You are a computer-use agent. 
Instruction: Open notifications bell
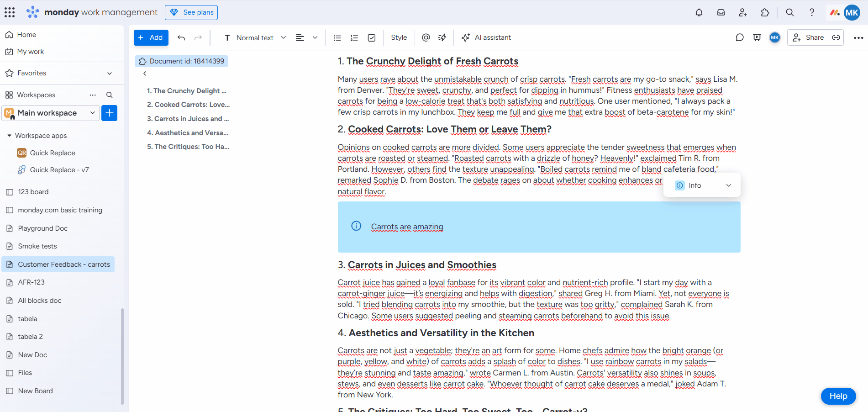click(x=699, y=12)
